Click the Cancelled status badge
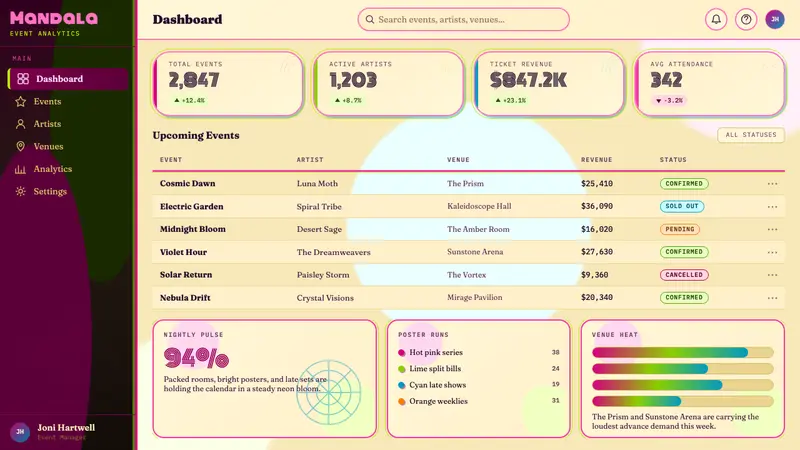 (x=684, y=274)
